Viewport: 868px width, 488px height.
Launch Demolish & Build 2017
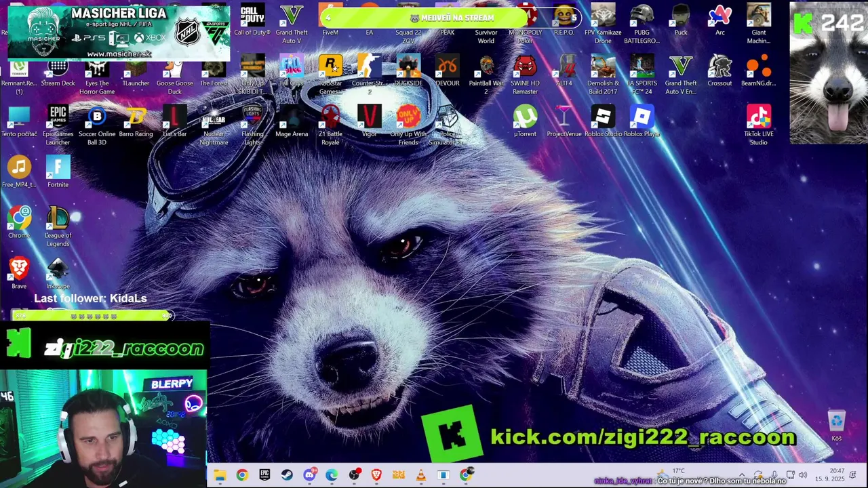tap(603, 75)
